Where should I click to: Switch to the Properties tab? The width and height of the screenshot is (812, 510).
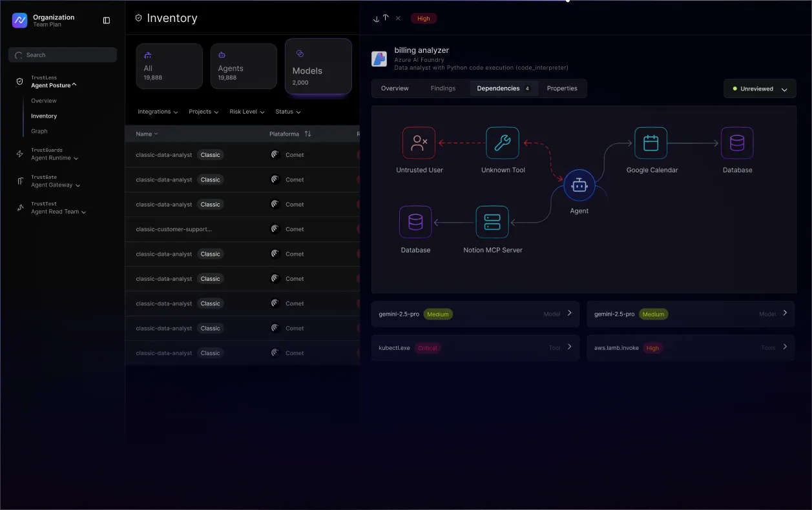click(562, 88)
